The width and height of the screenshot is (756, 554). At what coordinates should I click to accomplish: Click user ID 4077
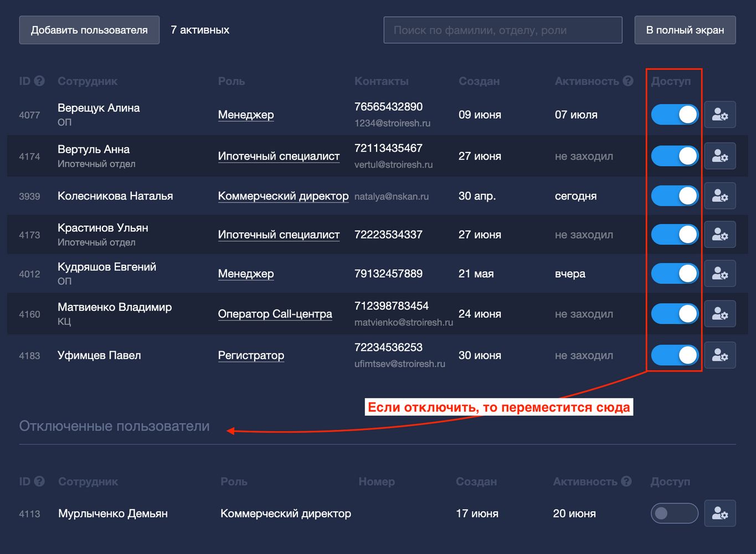(29, 115)
